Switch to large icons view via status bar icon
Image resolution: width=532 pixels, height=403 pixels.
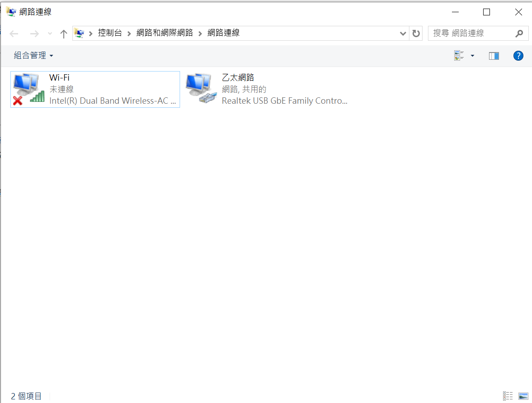[524, 396]
